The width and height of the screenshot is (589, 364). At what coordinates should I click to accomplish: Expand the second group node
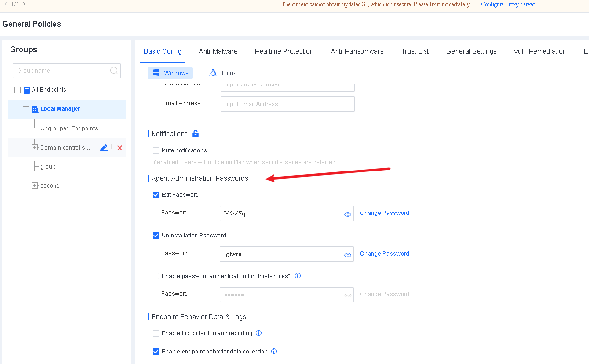point(34,186)
